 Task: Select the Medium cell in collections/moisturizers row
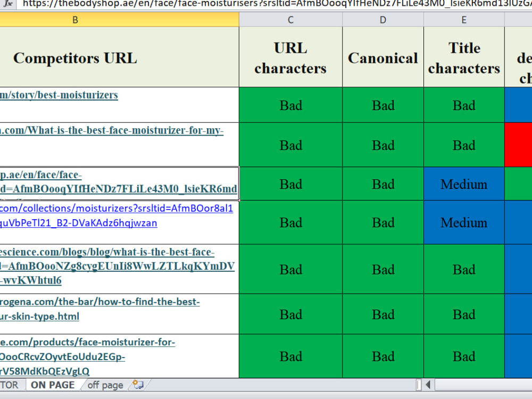pos(464,222)
